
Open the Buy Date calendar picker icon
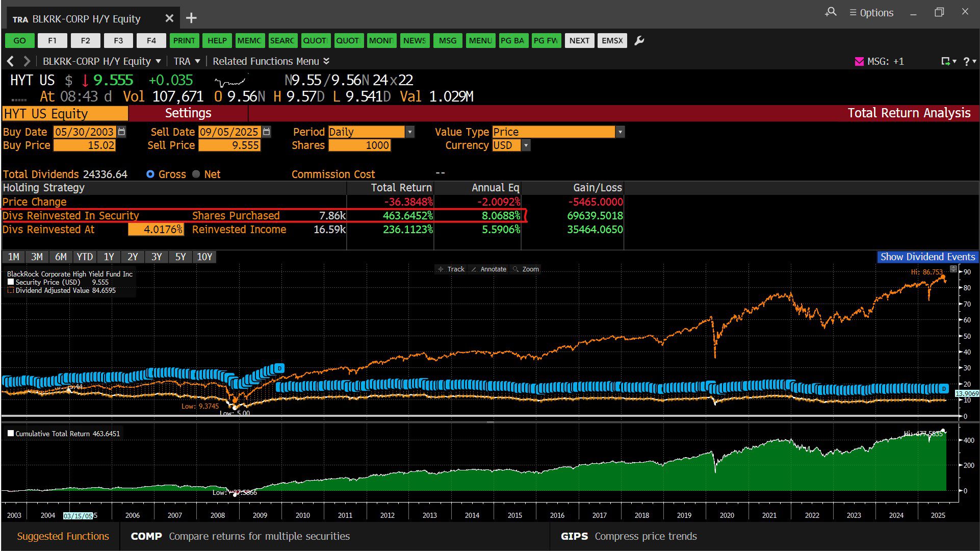(x=121, y=132)
